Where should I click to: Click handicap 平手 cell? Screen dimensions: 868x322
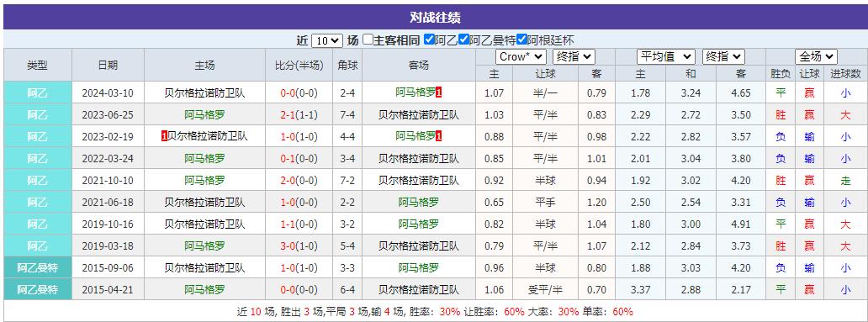[x=545, y=203]
